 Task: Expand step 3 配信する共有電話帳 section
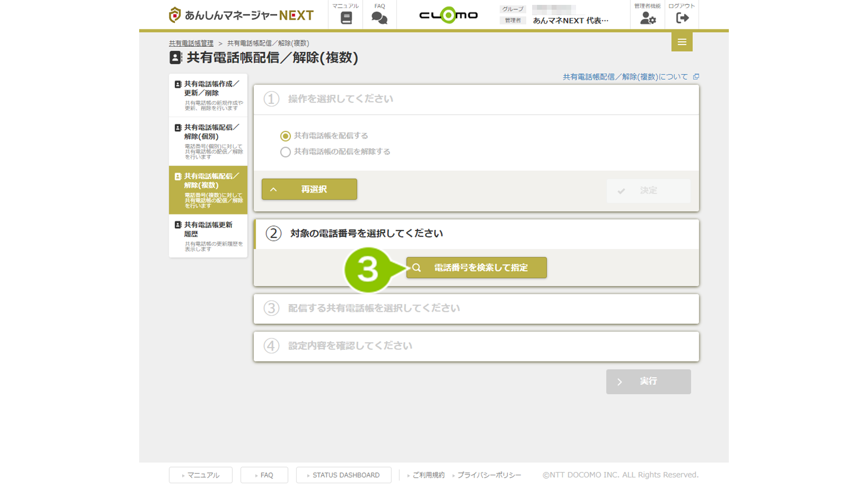(476, 308)
